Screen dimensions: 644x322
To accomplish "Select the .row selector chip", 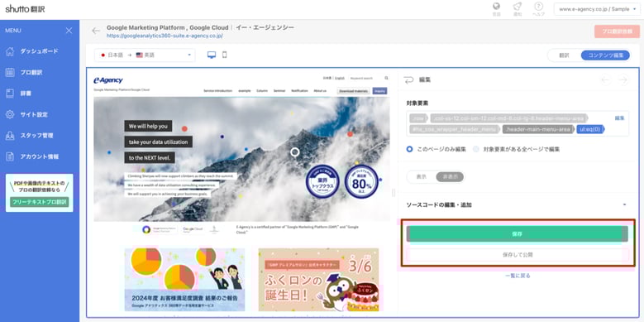I will tap(418, 118).
